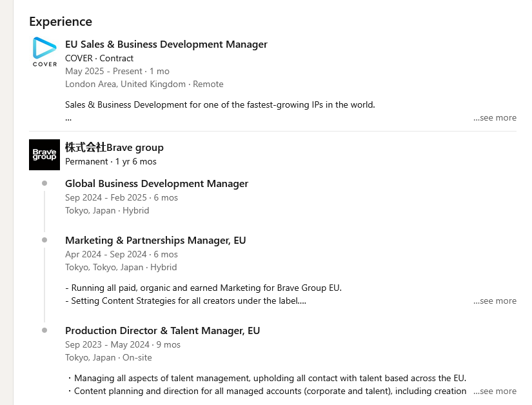Click the COVER · Contract text
The height and width of the screenshot is (405, 532).
99,58
